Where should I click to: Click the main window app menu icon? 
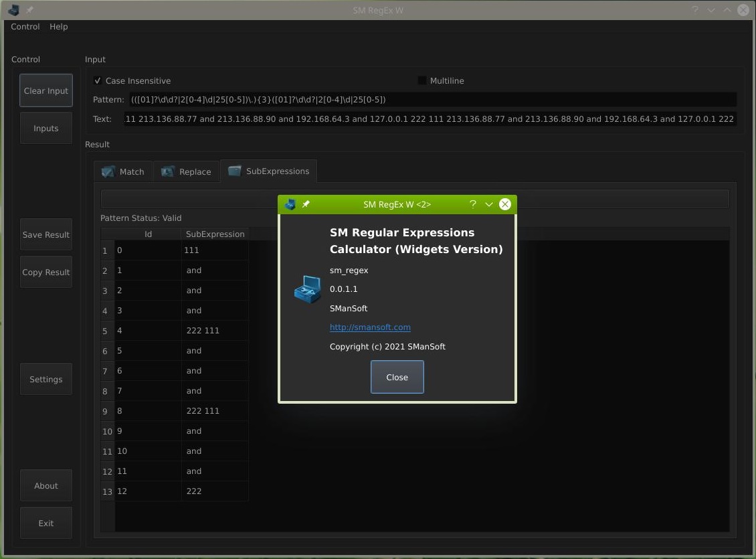point(13,10)
